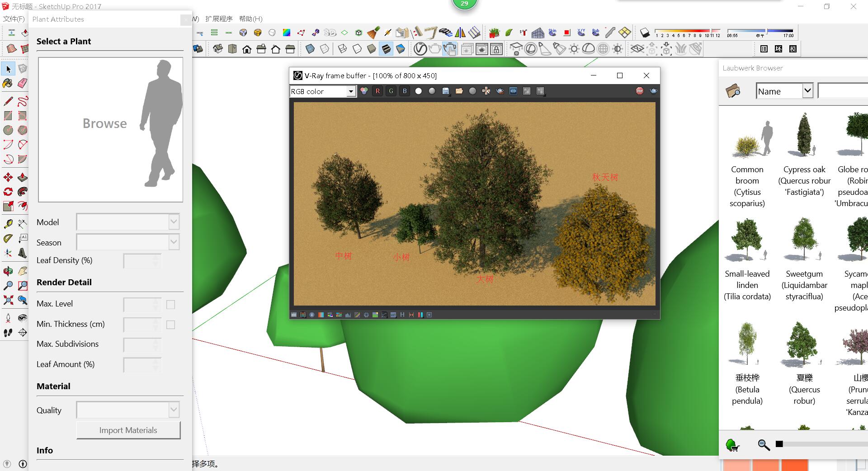Activate the Line pencil tool

tap(8, 101)
